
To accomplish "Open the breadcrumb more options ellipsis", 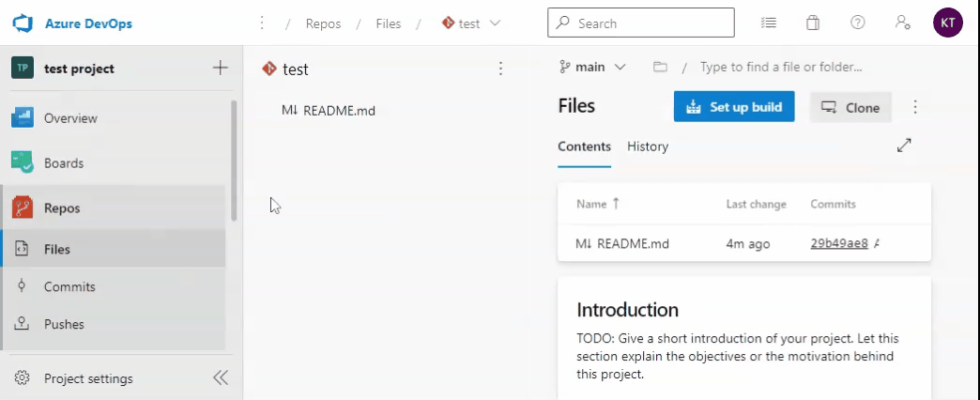I will point(263,23).
